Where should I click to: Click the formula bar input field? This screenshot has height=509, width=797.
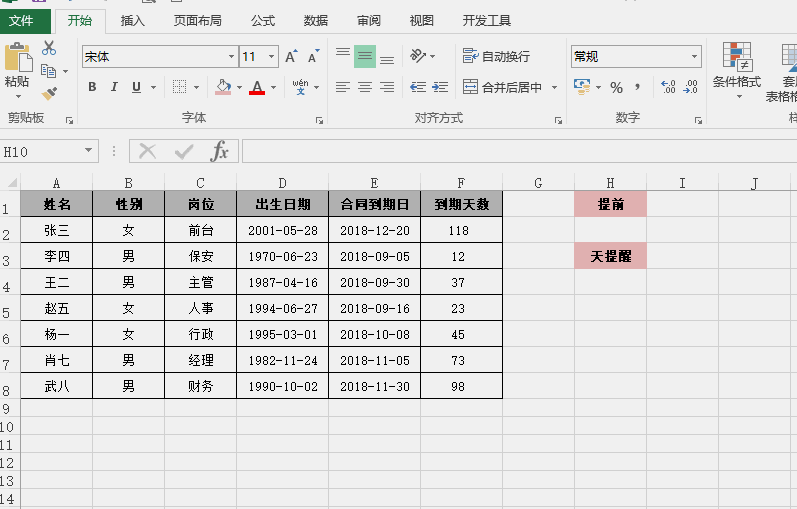pos(519,152)
